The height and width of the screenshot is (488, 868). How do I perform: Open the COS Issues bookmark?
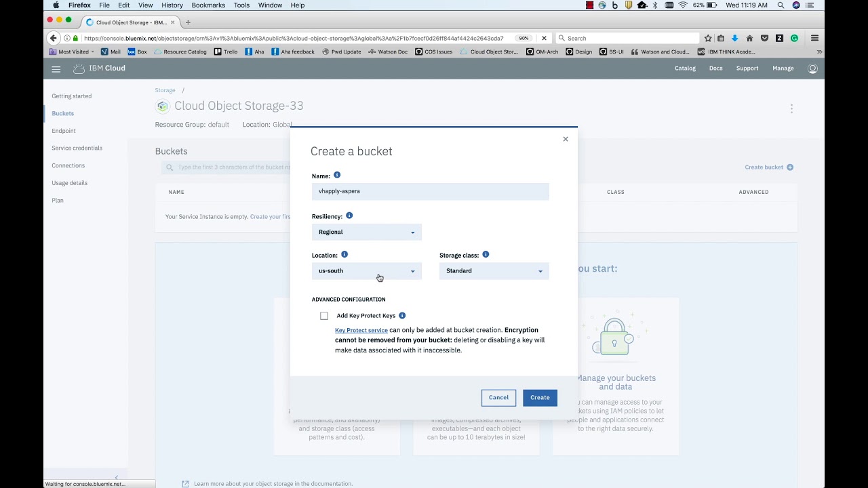433,52
